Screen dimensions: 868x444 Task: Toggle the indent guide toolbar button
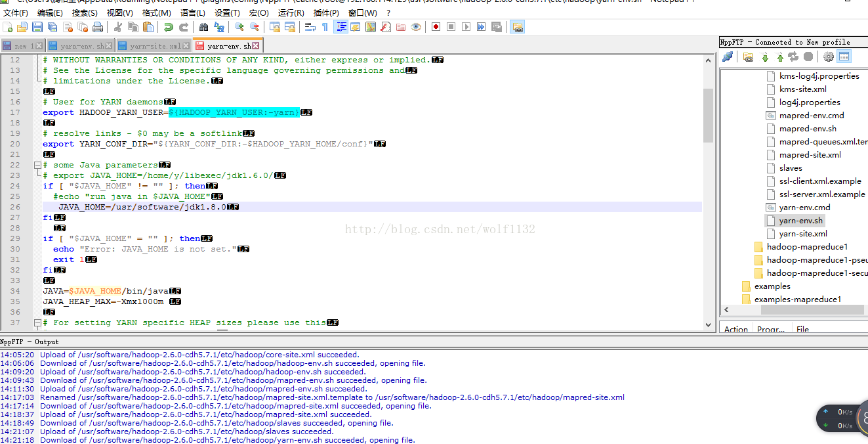click(342, 27)
